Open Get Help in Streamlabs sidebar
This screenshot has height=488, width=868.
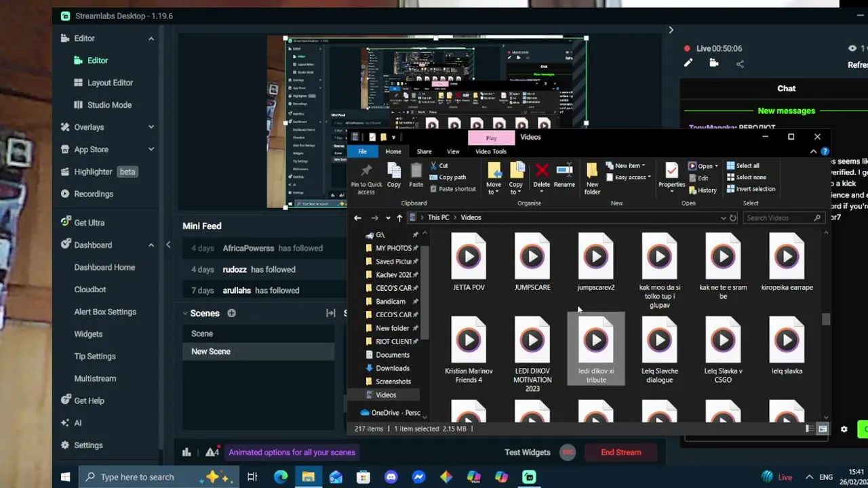tap(89, 401)
